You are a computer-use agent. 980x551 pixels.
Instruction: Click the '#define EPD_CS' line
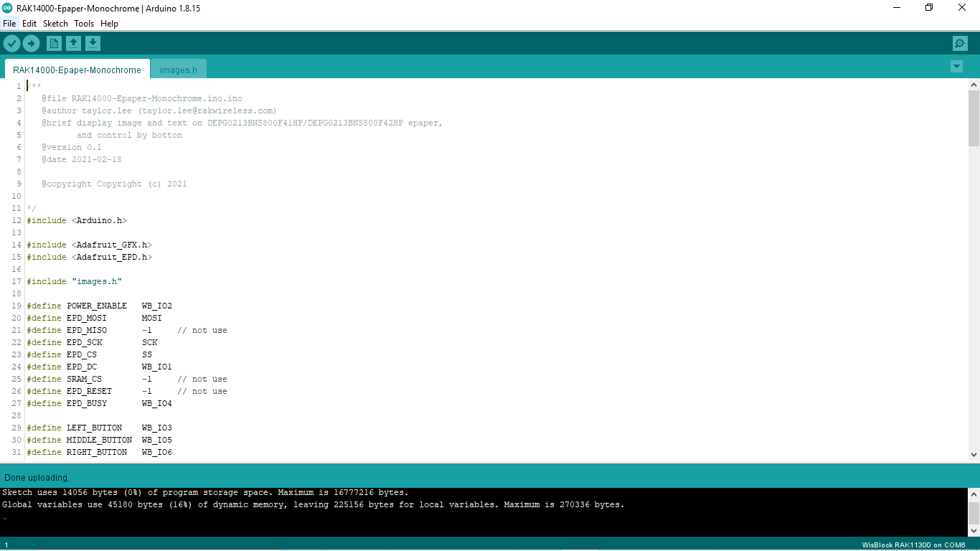(x=89, y=354)
